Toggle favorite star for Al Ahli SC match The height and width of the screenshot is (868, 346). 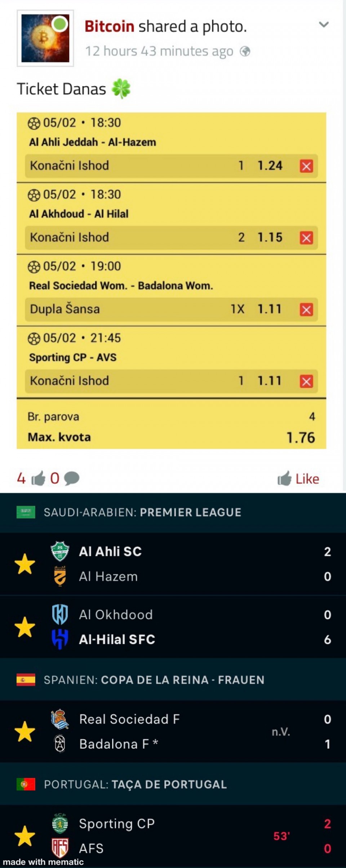[x=25, y=564]
